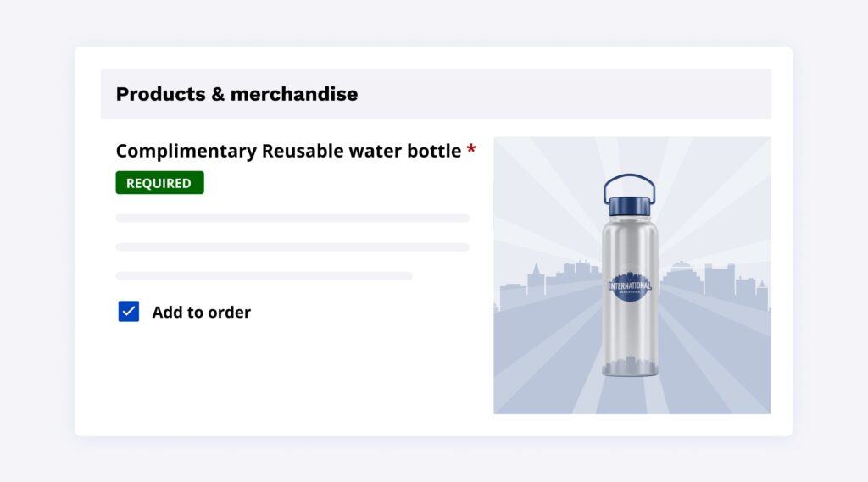Select the Complimentary Reusable water bottle title
Screen dimensions: 868x482
click(x=288, y=152)
